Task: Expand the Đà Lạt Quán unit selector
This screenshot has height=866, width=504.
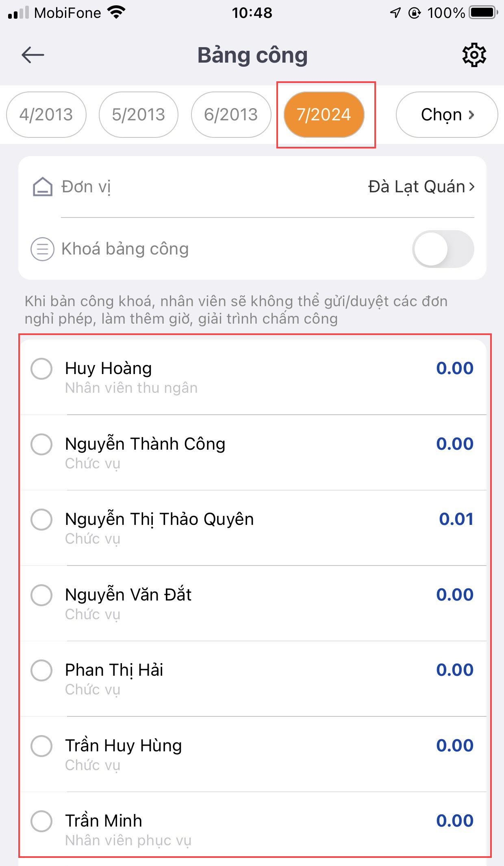Action: tap(421, 187)
